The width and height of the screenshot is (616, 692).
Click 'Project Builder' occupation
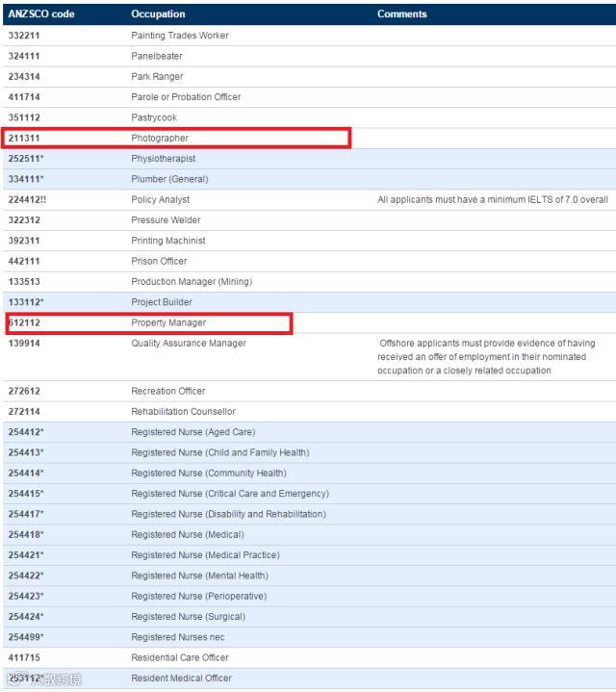click(162, 302)
